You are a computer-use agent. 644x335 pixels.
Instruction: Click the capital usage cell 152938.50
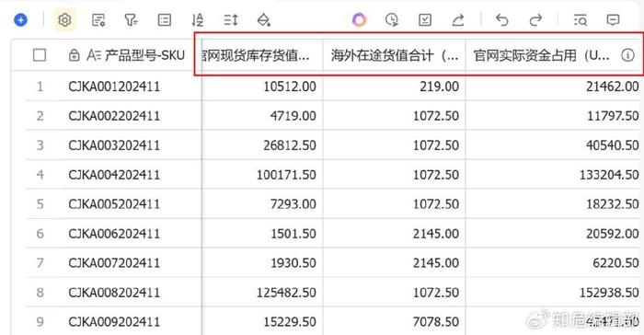tap(553, 293)
